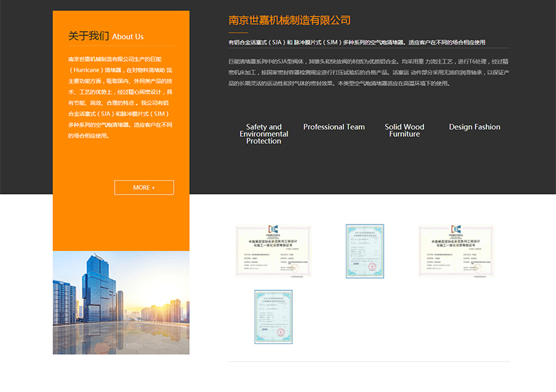Select the Design Fashion feature
This screenshot has width=556, height=392.
tap(475, 127)
